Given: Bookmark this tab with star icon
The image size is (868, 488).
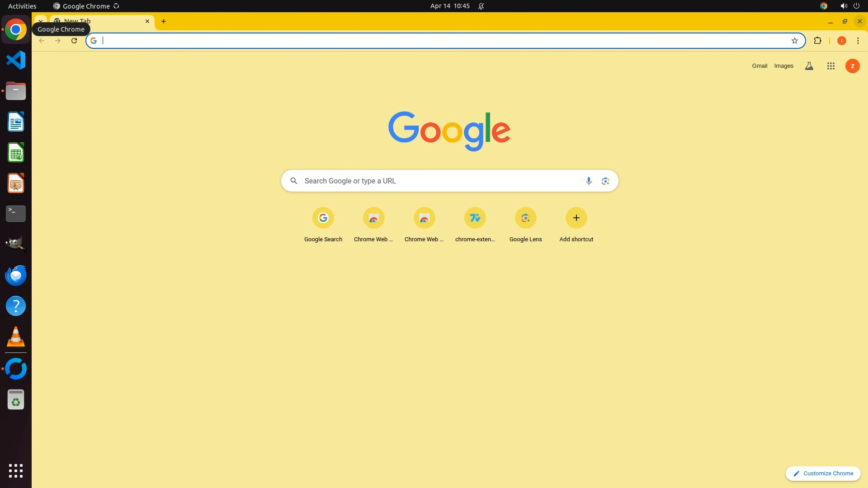Looking at the screenshot, I should (794, 41).
